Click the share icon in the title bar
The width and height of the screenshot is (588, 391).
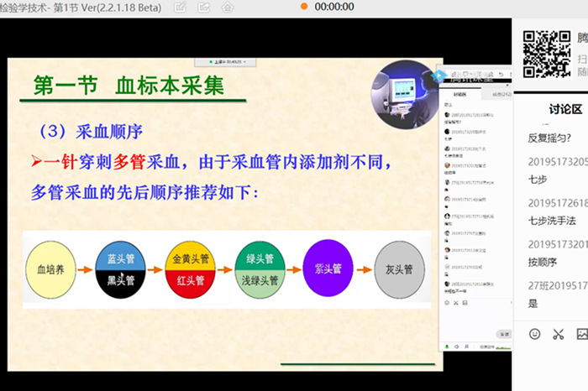tap(204, 8)
